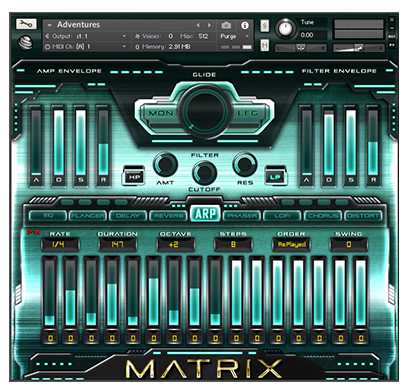Toggle the LP filter button
This screenshot has height=387, width=404.
tap(275, 177)
